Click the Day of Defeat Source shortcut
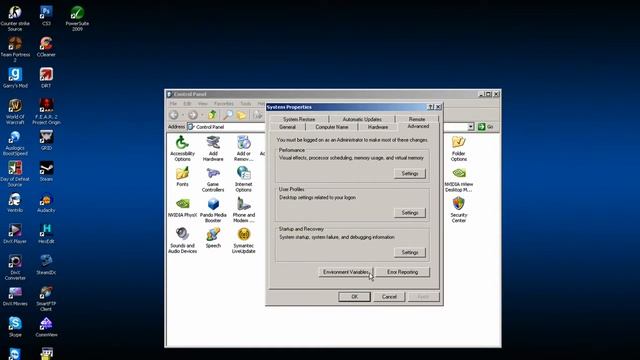Image resolution: width=640 pixels, height=360 pixels. tap(15, 173)
